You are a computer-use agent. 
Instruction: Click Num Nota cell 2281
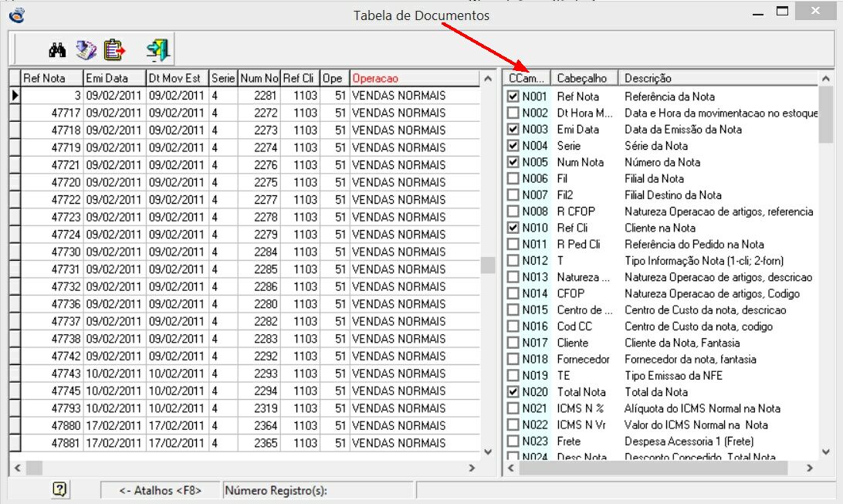pyautogui.click(x=259, y=96)
